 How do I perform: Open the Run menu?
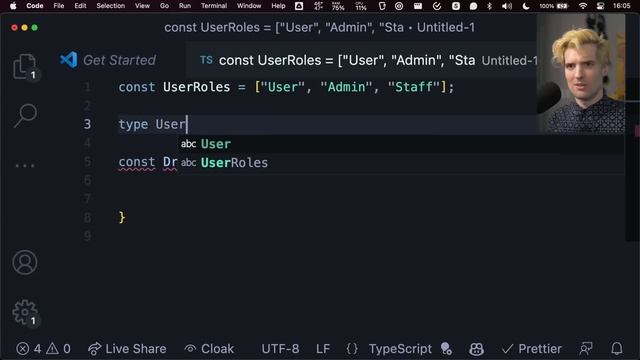tap(185, 6)
